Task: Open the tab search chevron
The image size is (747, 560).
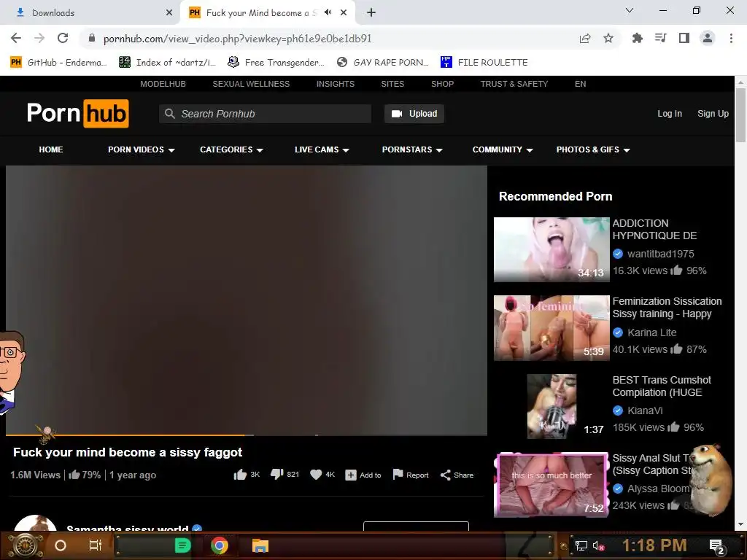Action: click(x=630, y=10)
